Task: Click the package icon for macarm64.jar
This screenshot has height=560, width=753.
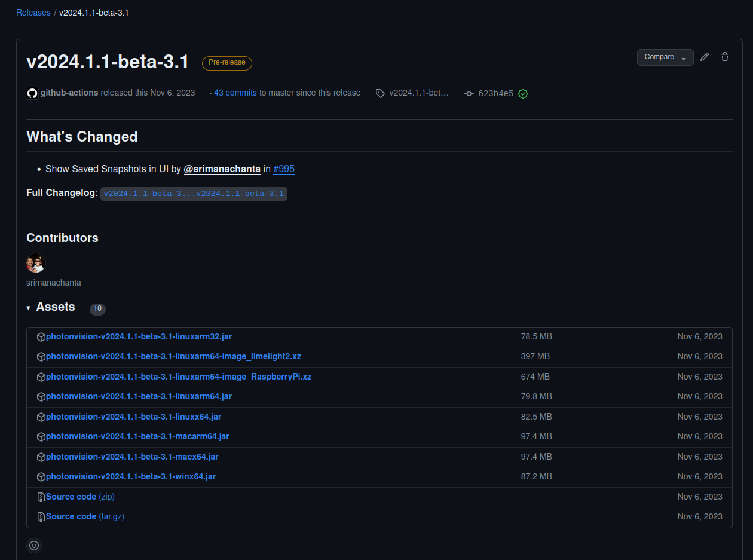Action: (41, 437)
